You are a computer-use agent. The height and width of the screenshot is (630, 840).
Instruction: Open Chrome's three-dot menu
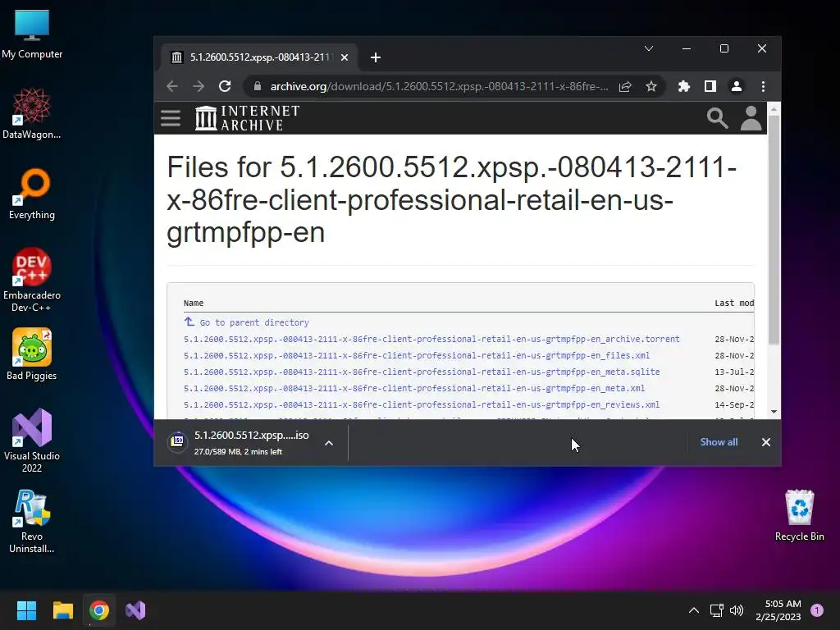764,86
